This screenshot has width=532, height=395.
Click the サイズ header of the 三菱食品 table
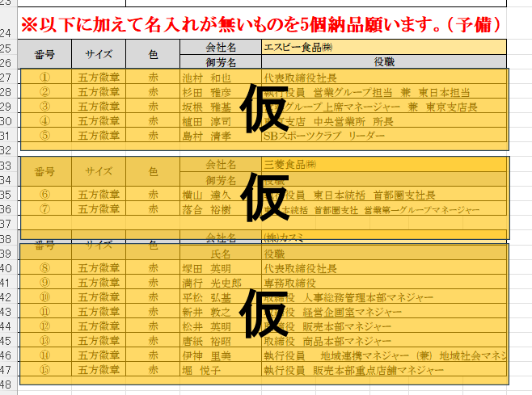(99, 171)
